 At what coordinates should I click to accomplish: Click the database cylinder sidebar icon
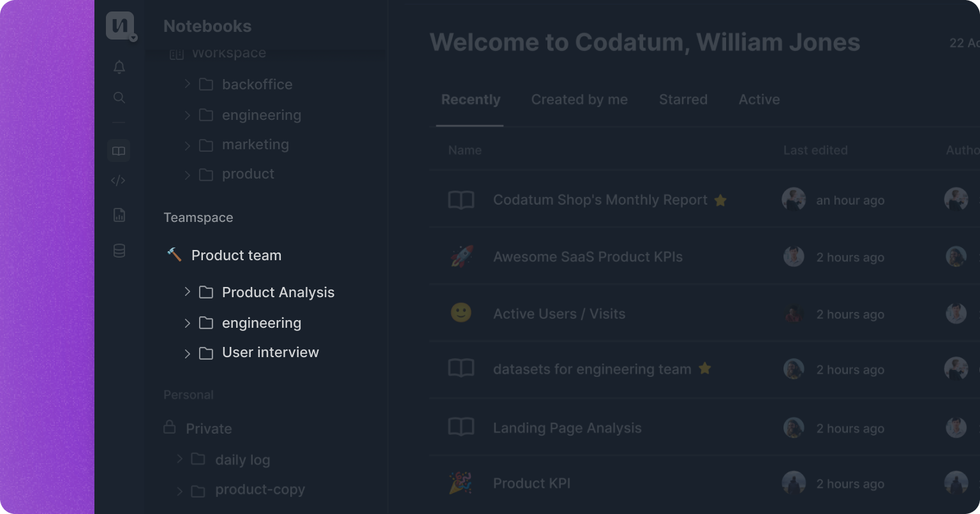[119, 251]
